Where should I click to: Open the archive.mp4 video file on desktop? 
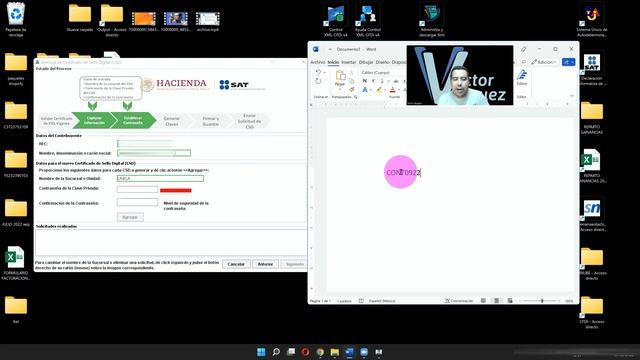(208, 20)
